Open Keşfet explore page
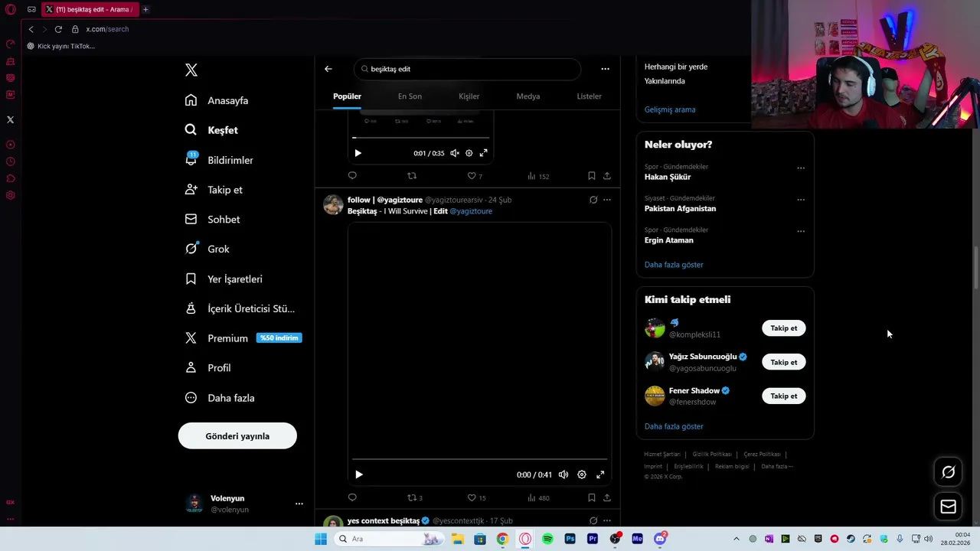Viewport: 980px width, 551px height. coord(211,130)
